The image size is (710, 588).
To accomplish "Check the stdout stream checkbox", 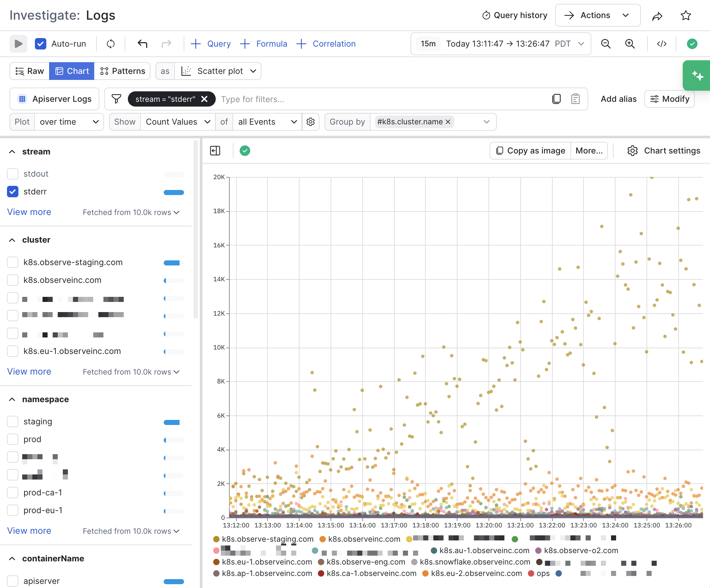I will click(13, 174).
